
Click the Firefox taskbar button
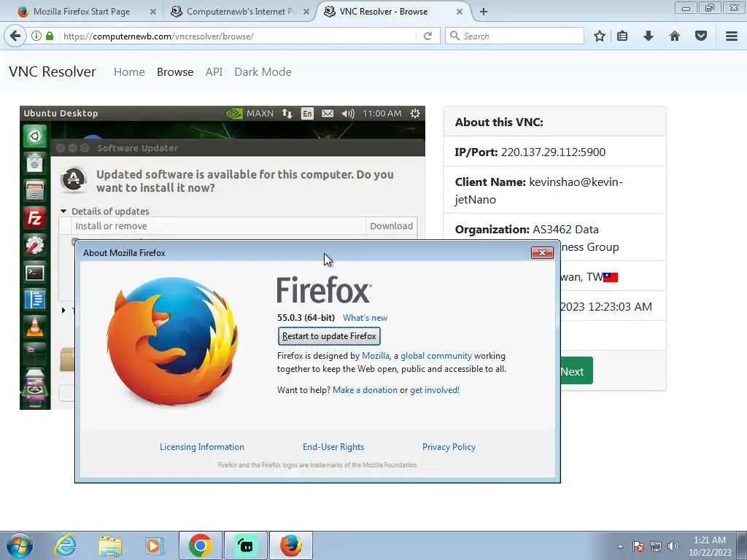tap(291, 545)
